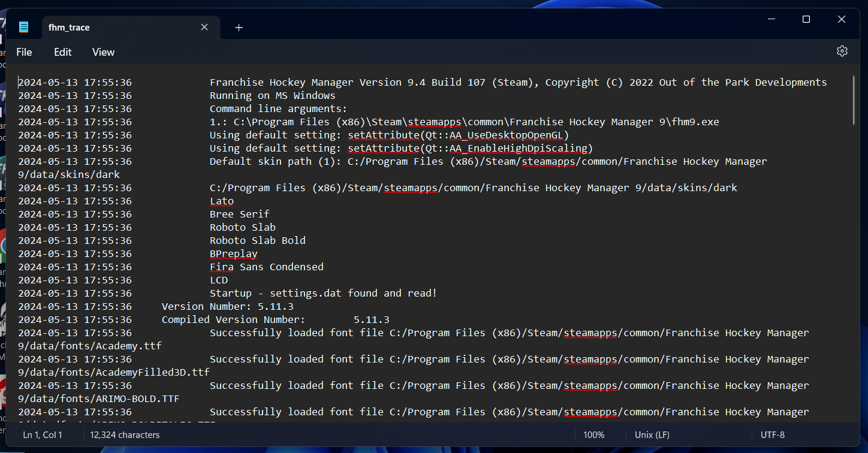Open the View menu
This screenshot has height=453, width=868.
pos(103,52)
